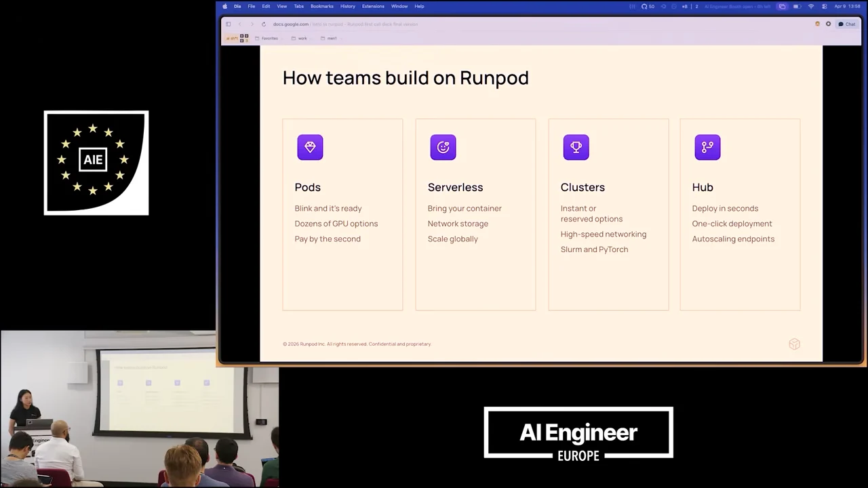Open the tab grid icon with count 3

pyautogui.click(x=244, y=38)
